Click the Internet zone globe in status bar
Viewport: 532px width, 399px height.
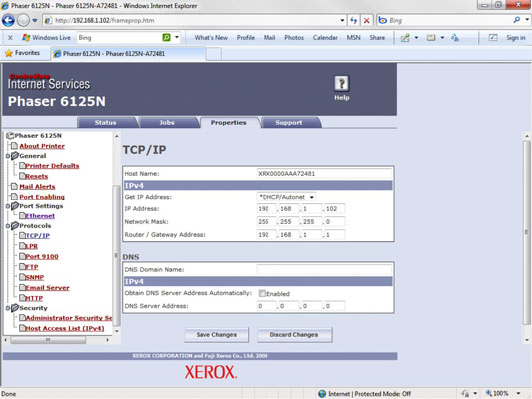tap(322, 394)
